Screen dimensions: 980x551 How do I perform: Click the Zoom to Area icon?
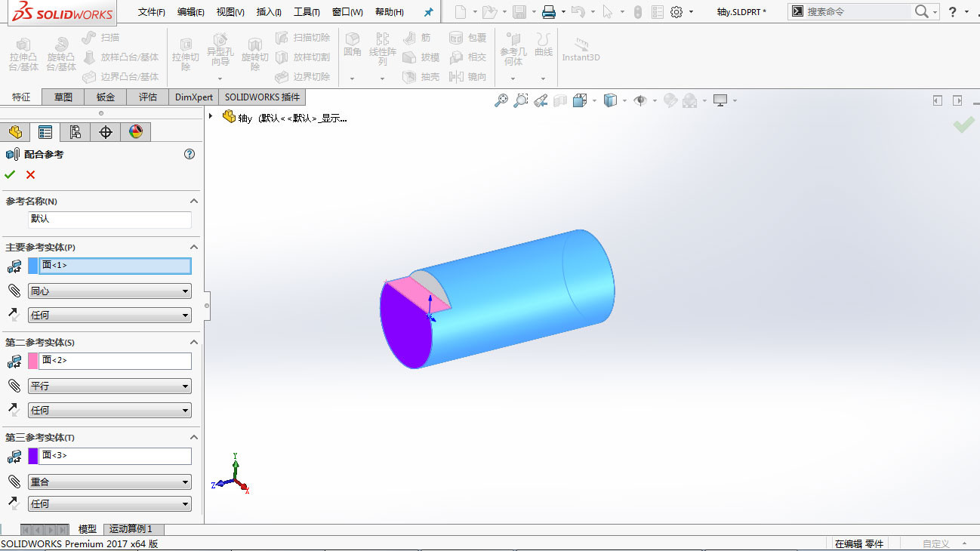tap(521, 100)
